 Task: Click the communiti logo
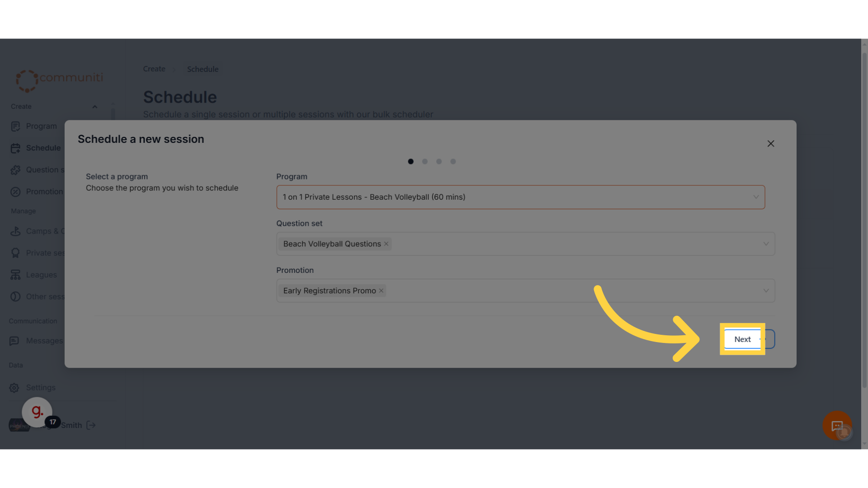(59, 80)
